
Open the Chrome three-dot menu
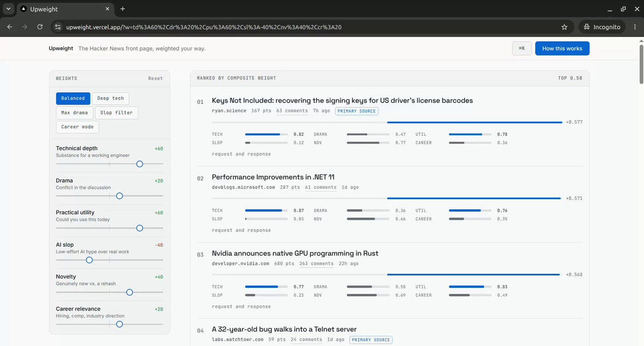tap(635, 27)
